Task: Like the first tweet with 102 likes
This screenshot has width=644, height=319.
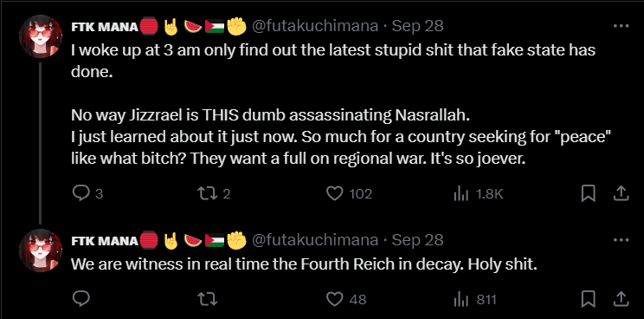Action: (334, 193)
